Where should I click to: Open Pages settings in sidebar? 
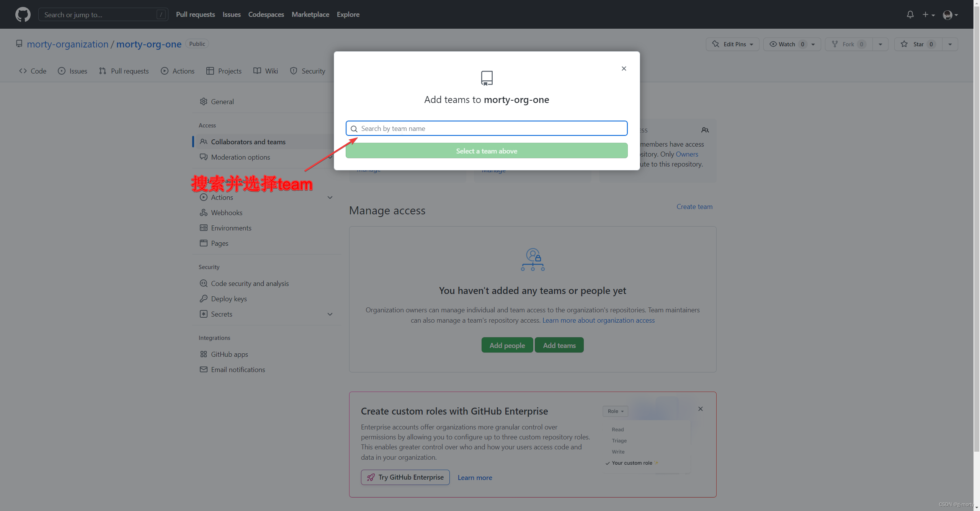click(220, 243)
